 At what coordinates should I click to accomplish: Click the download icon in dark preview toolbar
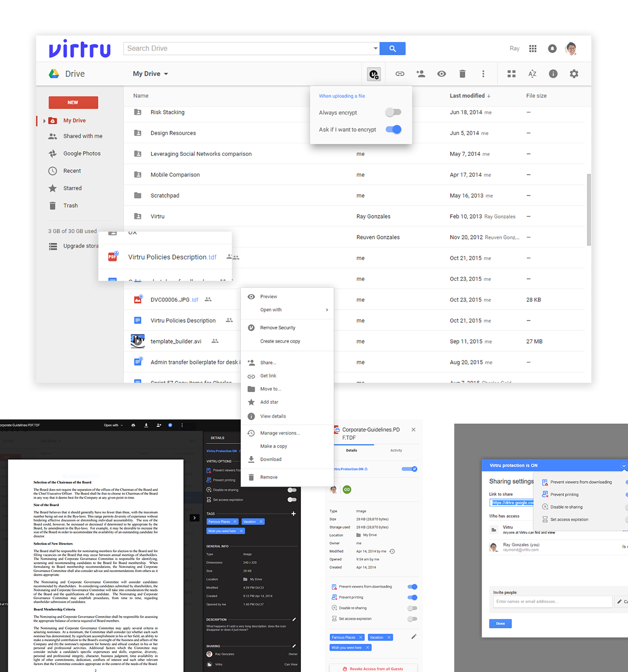[146, 425]
